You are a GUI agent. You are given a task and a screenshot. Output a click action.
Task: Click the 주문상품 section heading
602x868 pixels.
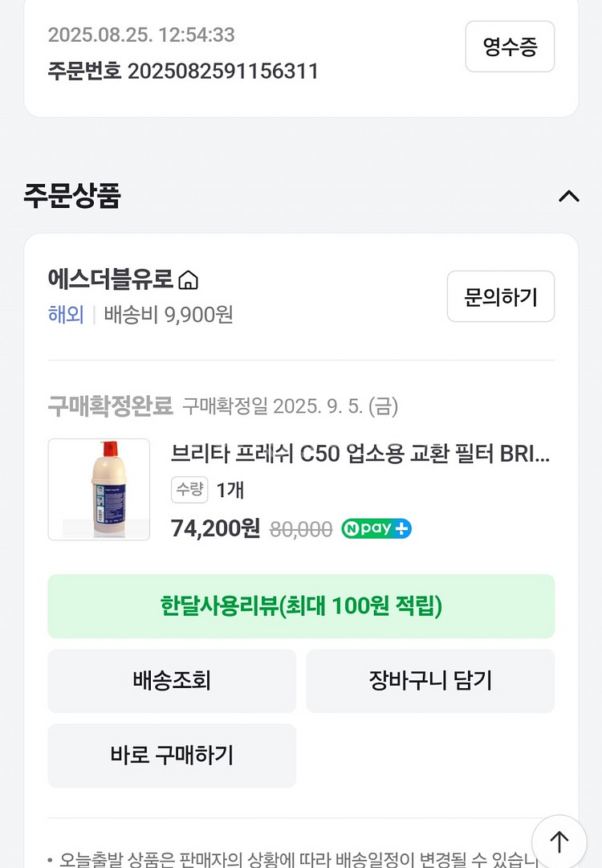tap(72, 196)
